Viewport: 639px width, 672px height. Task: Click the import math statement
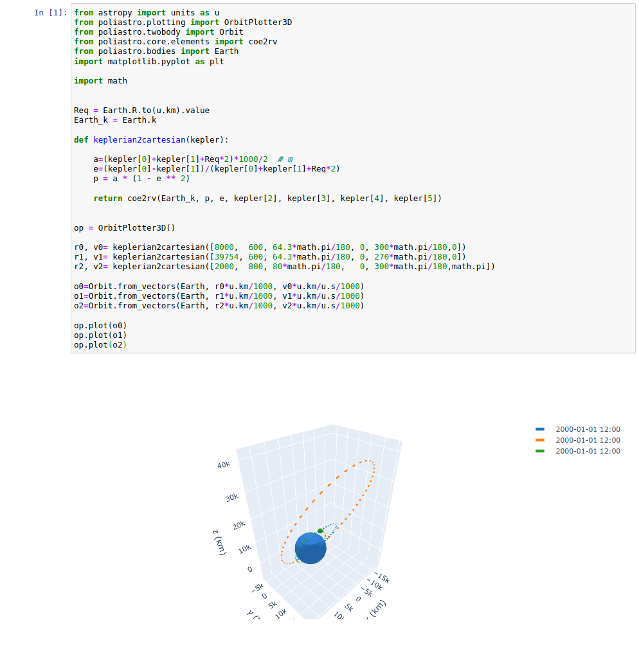point(100,80)
